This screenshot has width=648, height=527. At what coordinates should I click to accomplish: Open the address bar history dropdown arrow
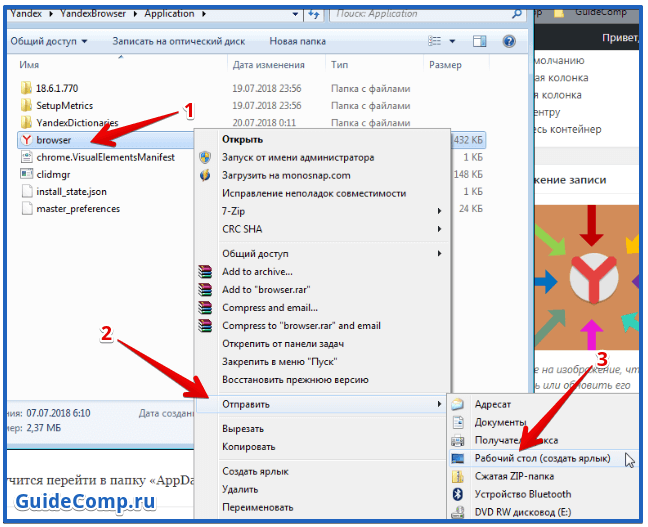point(295,14)
